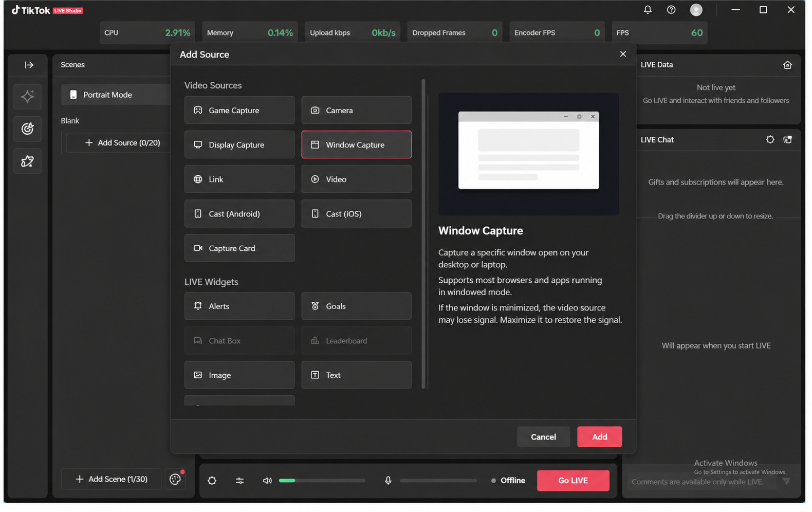The width and height of the screenshot is (812, 512).
Task: Mute the microphone icon
Action: pyautogui.click(x=388, y=481)
